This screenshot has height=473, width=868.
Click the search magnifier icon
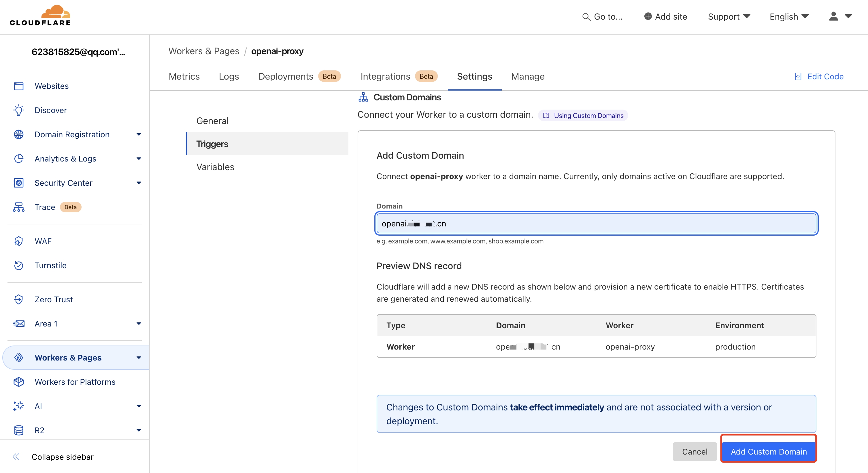586,17
